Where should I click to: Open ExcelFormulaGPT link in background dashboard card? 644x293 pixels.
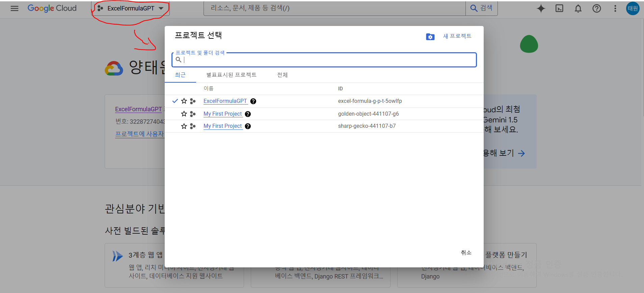click(x=138, y=109)
